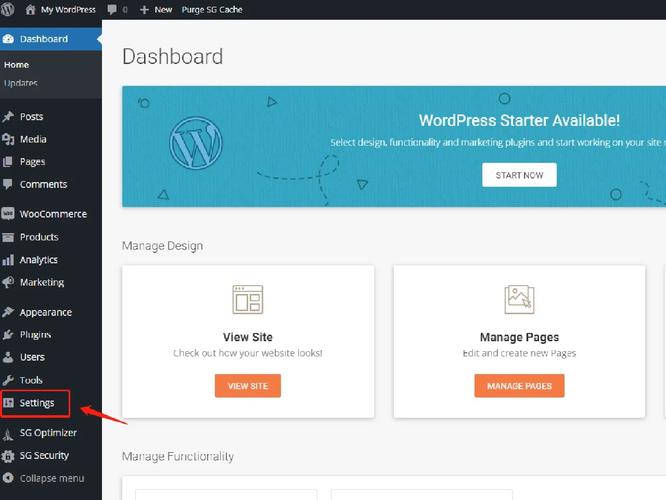
Task: Click the Users person icon
Action: [8, 357]
